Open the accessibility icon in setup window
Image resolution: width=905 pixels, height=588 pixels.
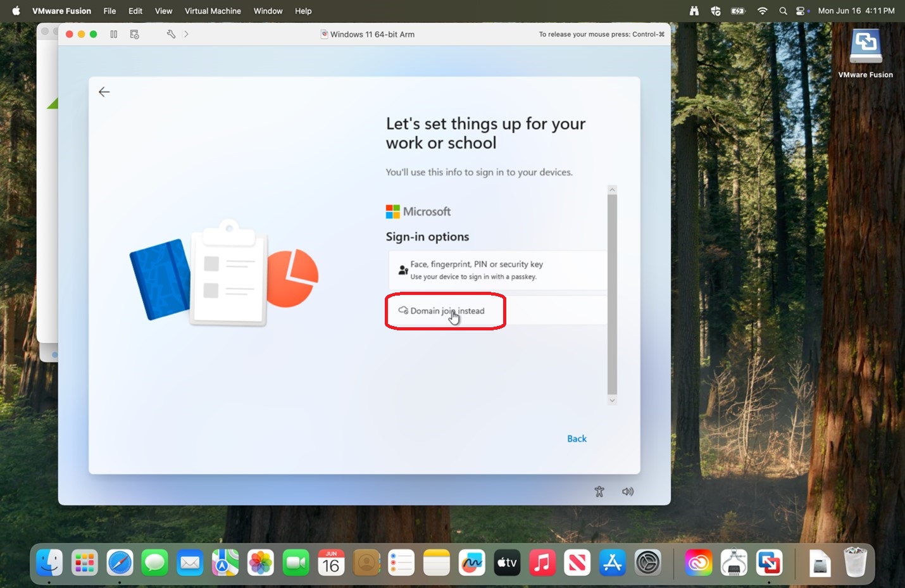pos(599,491)
